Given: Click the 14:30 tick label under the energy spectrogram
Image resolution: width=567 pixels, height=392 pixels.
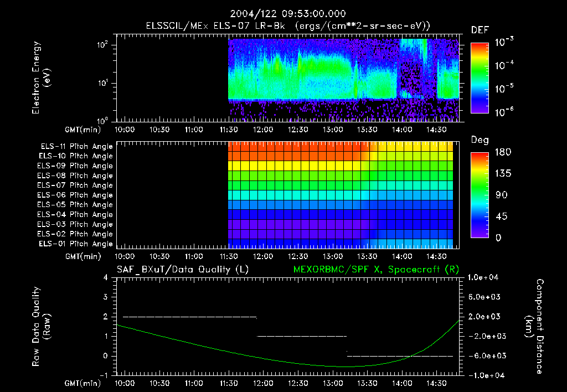Looking at the screenshot, I should tap(436, 130).
